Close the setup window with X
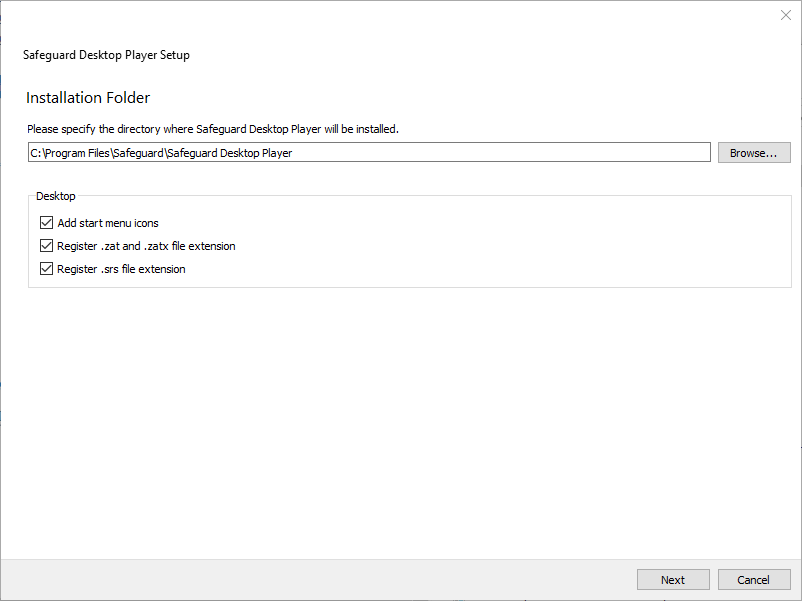The height and width of the screenshot is (601, 802). pyautogui.click(x=786, y=15)
